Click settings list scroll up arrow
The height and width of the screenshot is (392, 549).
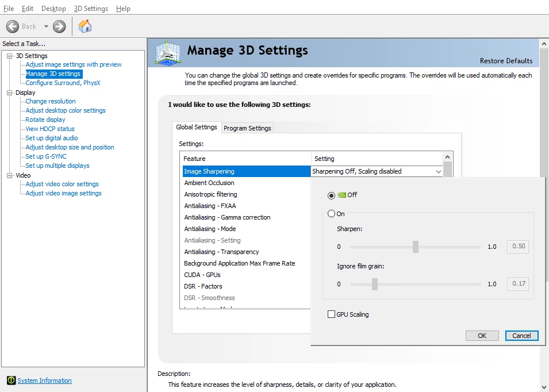click(x=447, y=157)
